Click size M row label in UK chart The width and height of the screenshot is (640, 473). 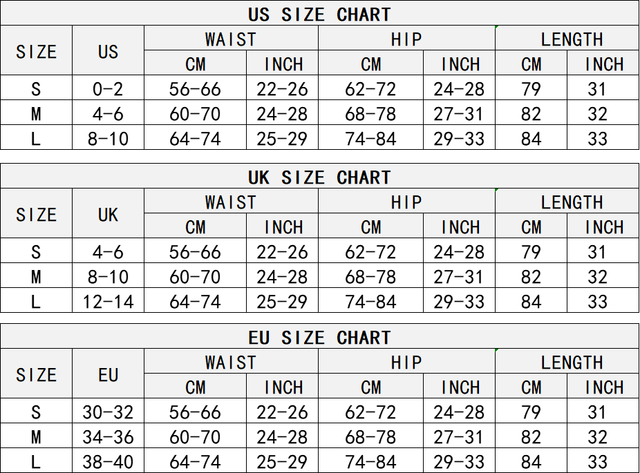(x=36, y=276)
